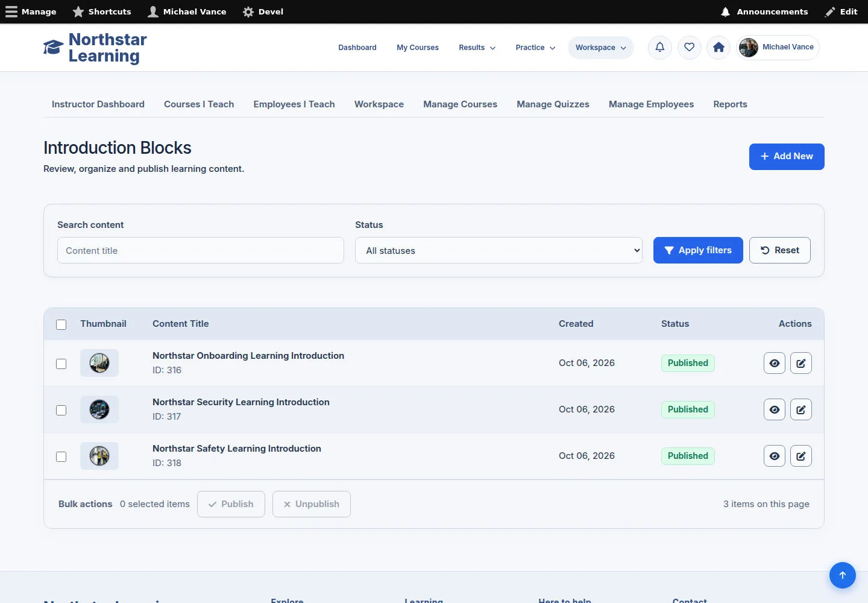
Task: Open the All statuses dropdown
Action: pos(499,250)
